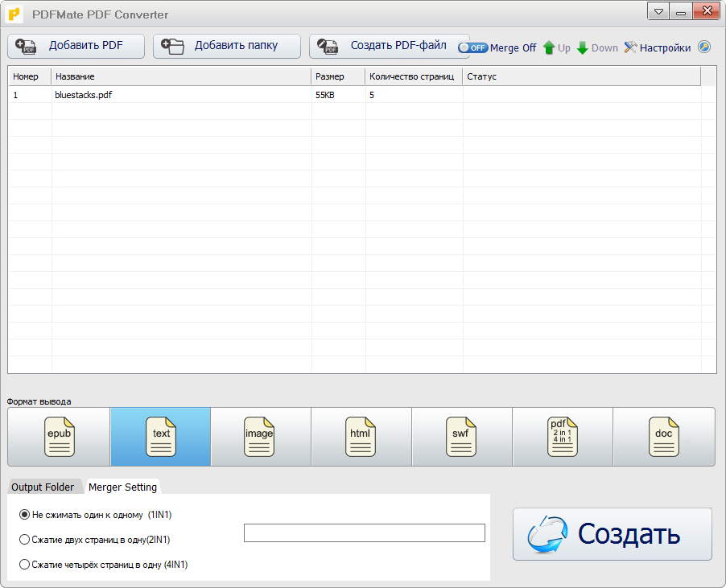The width and height of the screenshot is (726, 588).
Task: Click the Количество страниц column header
Action: (414, 76)
